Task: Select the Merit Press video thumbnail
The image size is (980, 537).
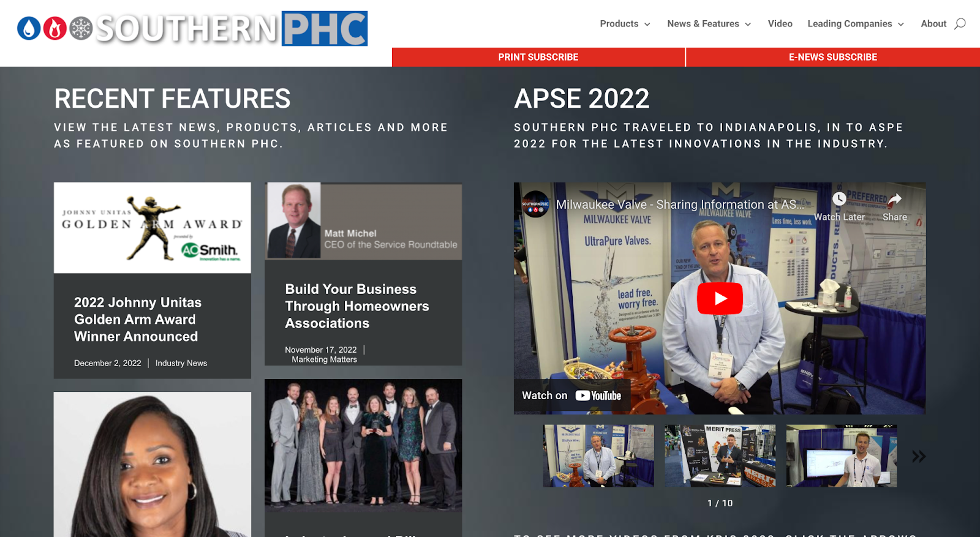Action: pyautogui.click(x=720, y=456)
